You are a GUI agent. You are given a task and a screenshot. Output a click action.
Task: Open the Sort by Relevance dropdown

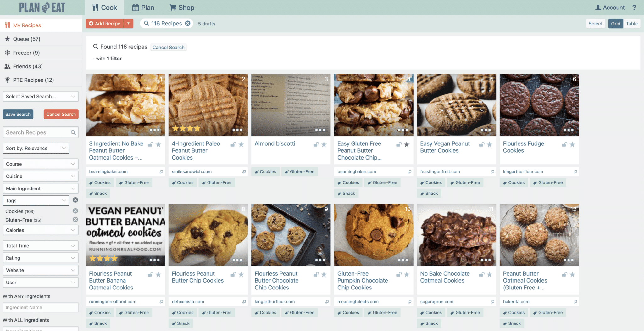36,148
